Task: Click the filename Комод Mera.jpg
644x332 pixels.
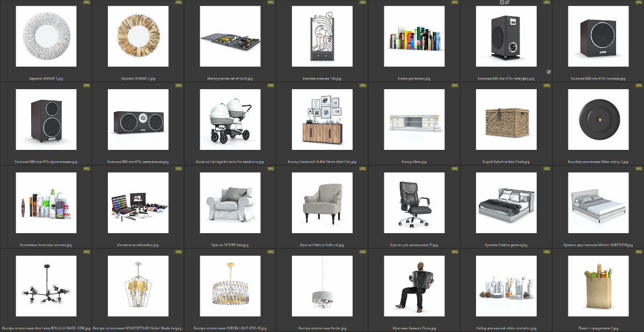Action: 414,162
